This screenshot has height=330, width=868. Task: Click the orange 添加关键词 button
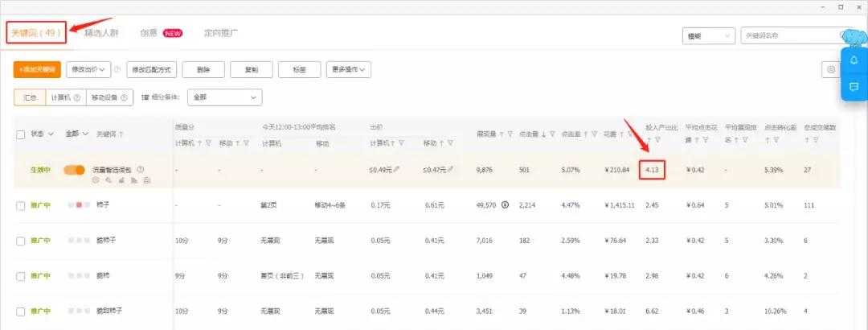[37, 70]
